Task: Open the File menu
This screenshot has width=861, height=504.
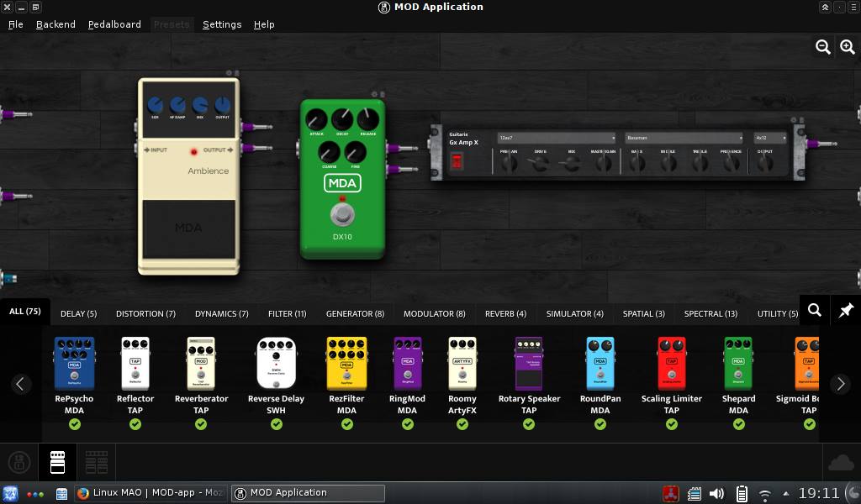Action: tap(15, 24)
